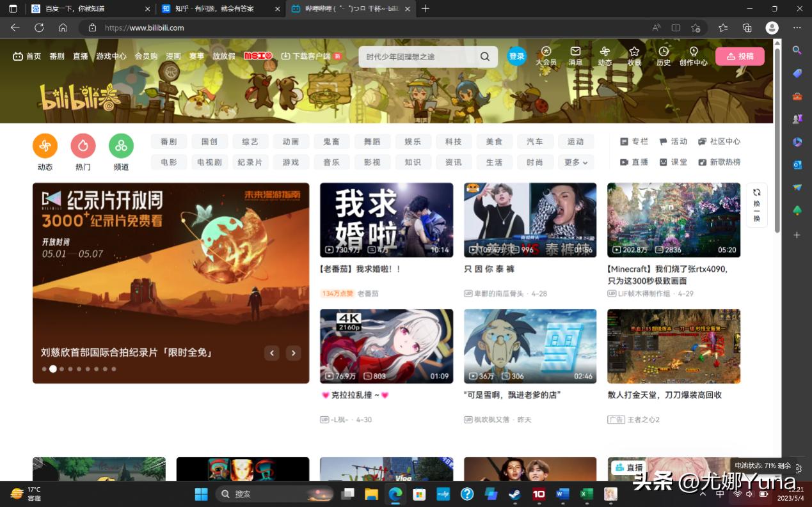Screen dimensions: 812x507
Task: Select the 频道 channels icon
Action: (x=121, y=146)
